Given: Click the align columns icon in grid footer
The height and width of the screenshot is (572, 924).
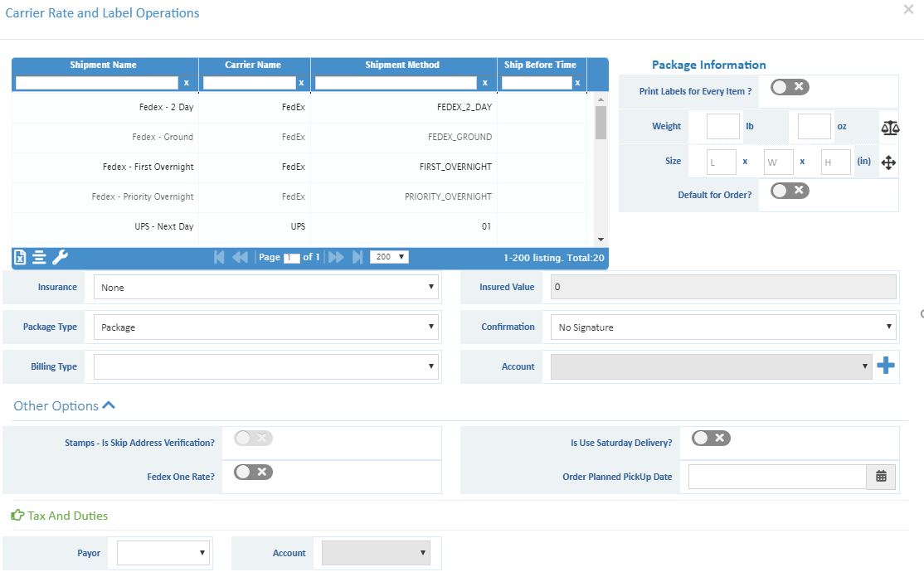Looking at the screenshot, I should [x=39, y=258].
